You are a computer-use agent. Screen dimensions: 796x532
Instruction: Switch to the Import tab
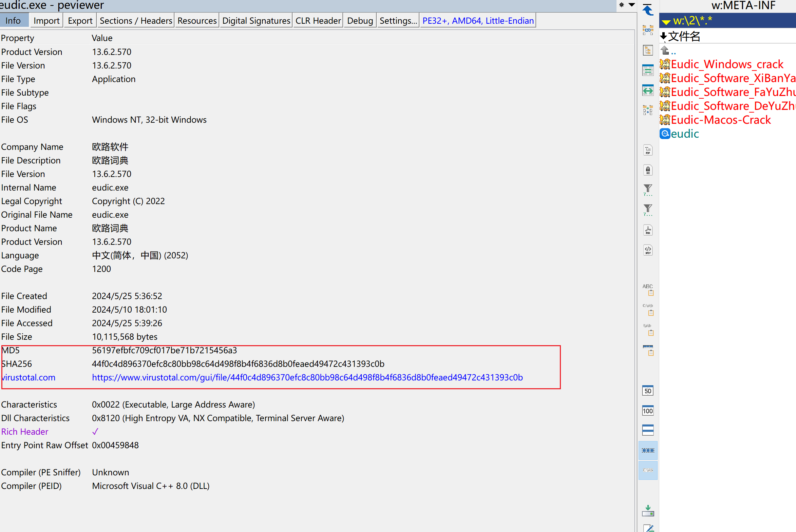click(x=46, y=21)
